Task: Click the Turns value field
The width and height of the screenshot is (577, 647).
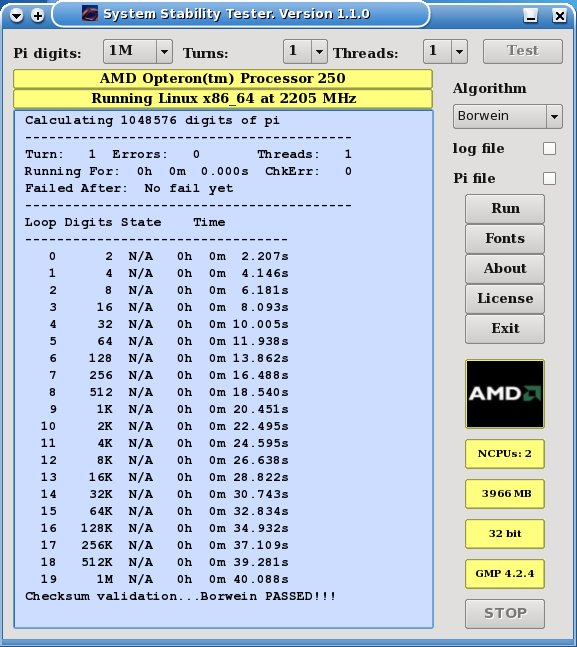Action: (x=297, y=52)
